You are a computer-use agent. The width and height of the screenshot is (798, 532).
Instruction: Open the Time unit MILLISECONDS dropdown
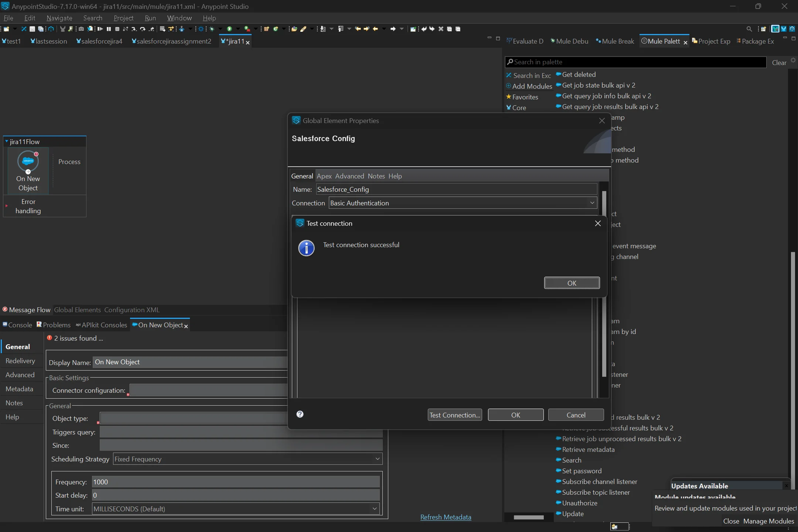pyautogui.click(x=374, y=509)
